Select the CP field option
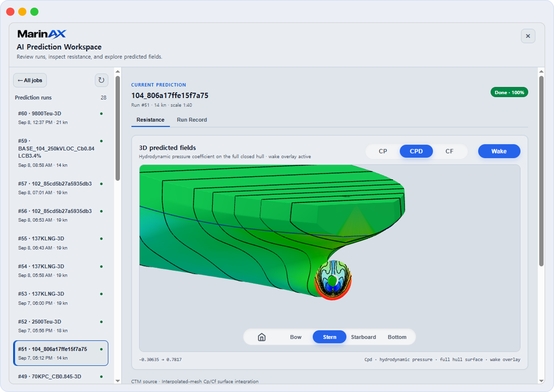 [x=383, y=151]
